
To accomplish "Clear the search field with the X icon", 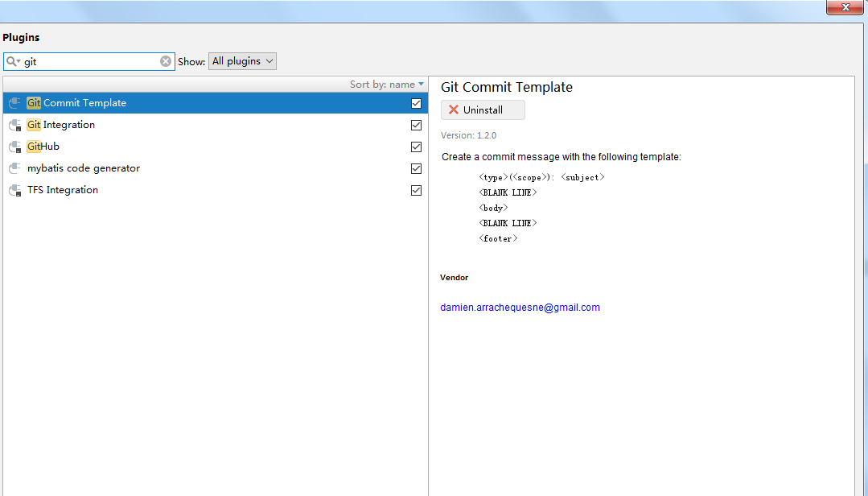I will point(166,61).
